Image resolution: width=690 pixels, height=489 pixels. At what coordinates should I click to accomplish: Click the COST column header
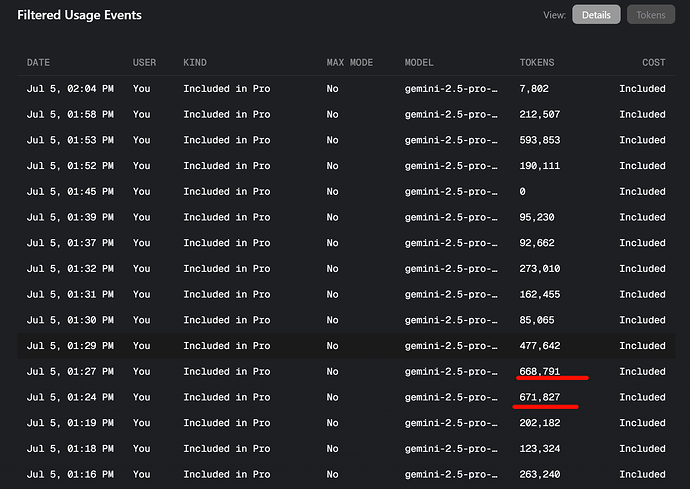[653, 63]
